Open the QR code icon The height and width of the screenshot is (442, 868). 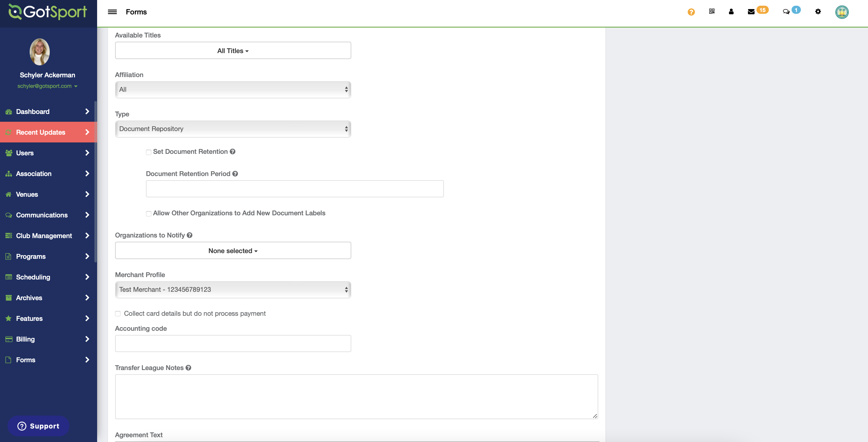point(712,11)
